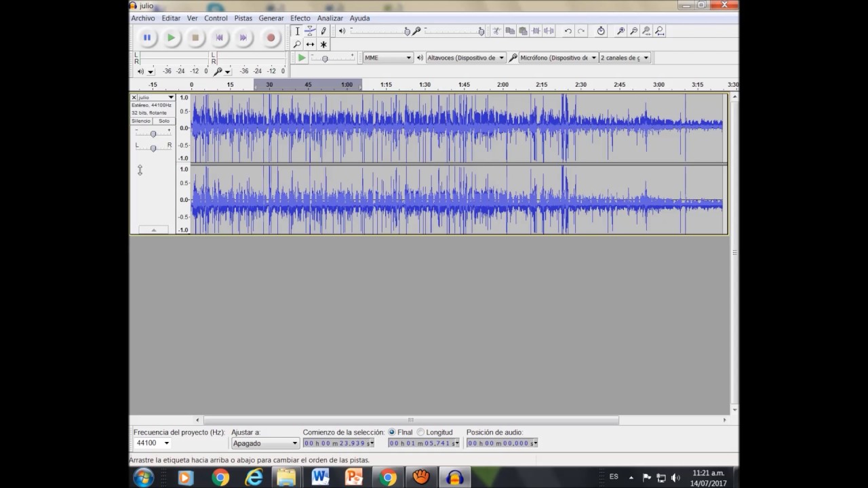The width and height of the screenshot is (868, 488).
Task: Open the recording meter microphone dropdown arrow
Action: (228, 72)
